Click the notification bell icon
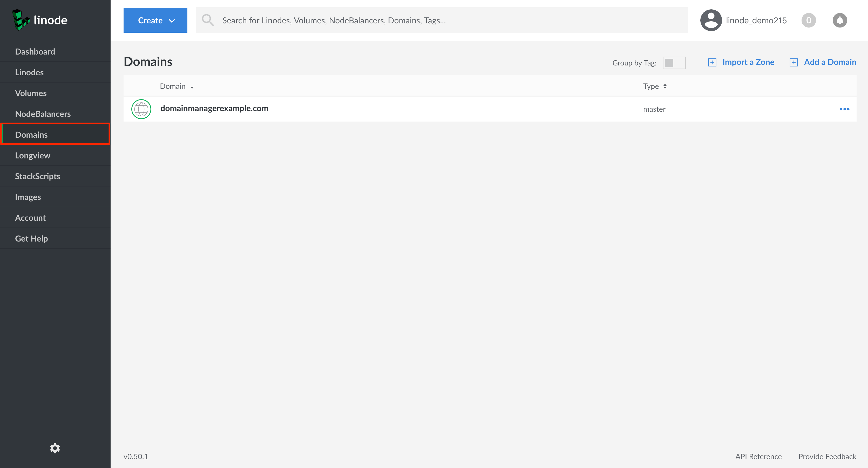 pyautogui.click(x=839, y=20)
